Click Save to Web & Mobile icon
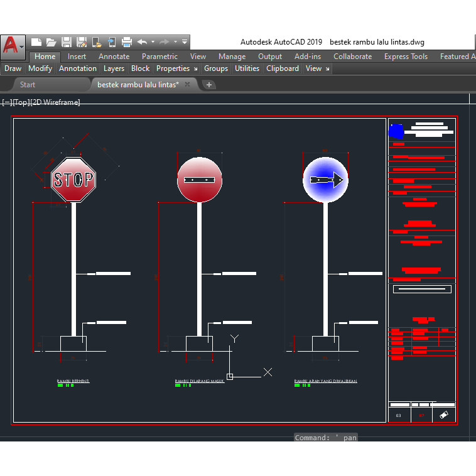 click(x=112, y=42)
